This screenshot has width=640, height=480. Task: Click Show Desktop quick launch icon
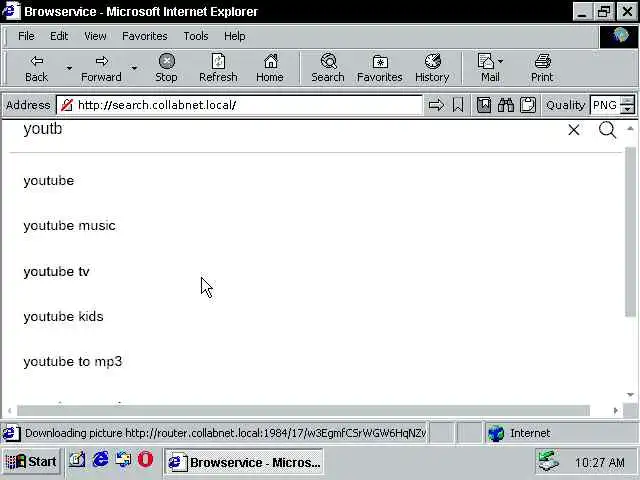[77, 460]
